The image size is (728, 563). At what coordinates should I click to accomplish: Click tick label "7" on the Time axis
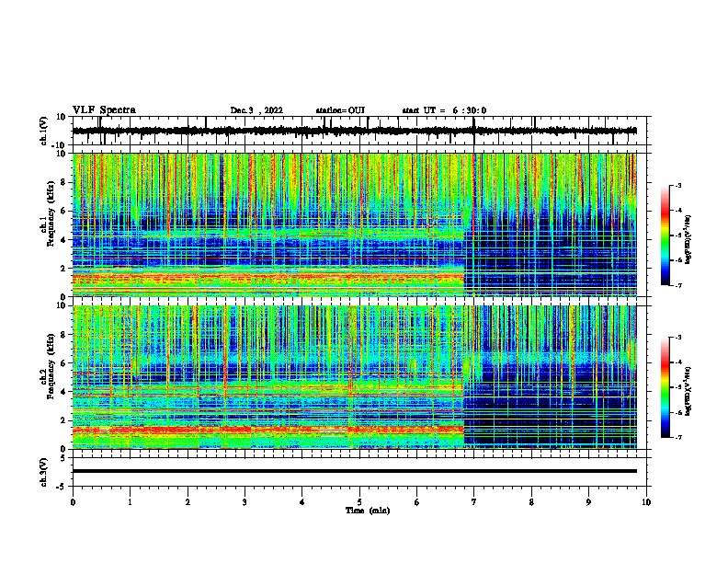tap(474, 502)
